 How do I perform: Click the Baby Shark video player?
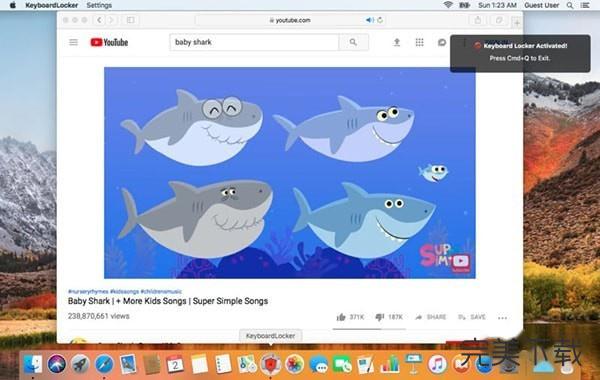coord(290,173)
